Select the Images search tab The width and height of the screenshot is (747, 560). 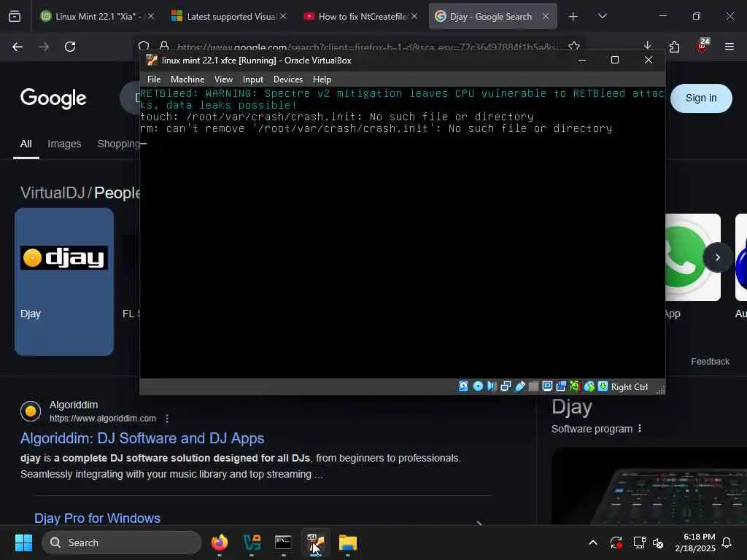[x=64, y=144]
